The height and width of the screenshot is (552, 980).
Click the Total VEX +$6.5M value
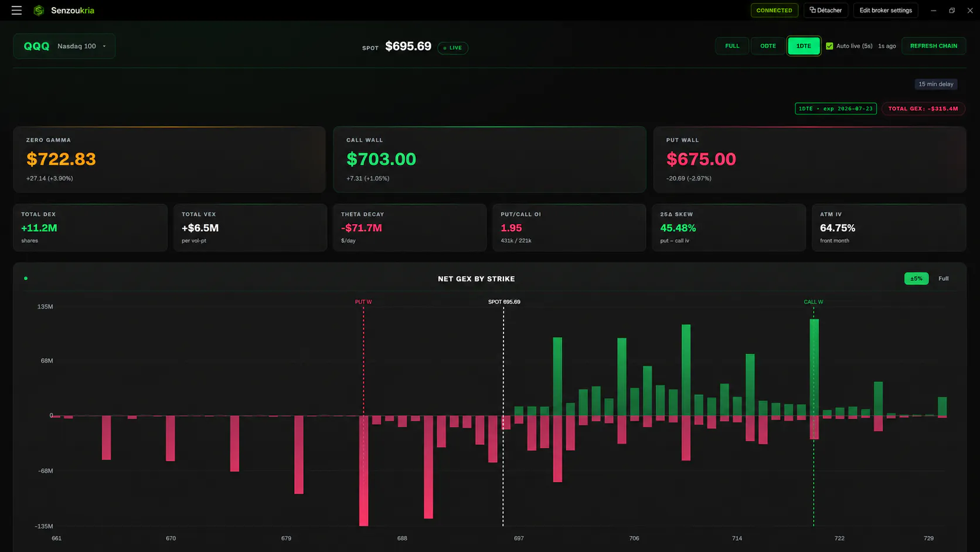(x=200, y=228)
